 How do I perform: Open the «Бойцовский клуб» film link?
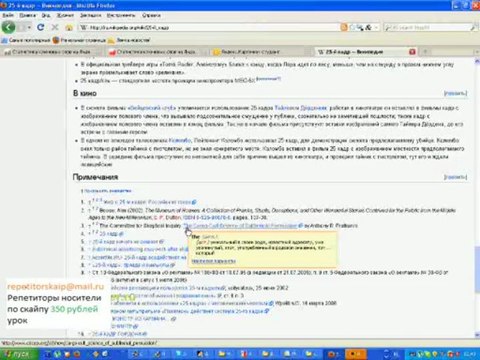[152, 108]
